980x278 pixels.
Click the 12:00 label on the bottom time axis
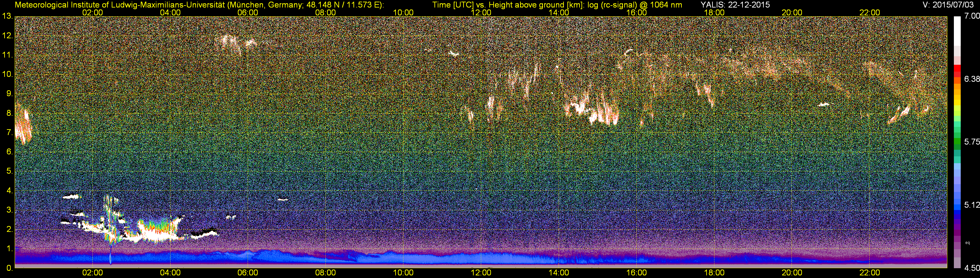click(481, 273)
